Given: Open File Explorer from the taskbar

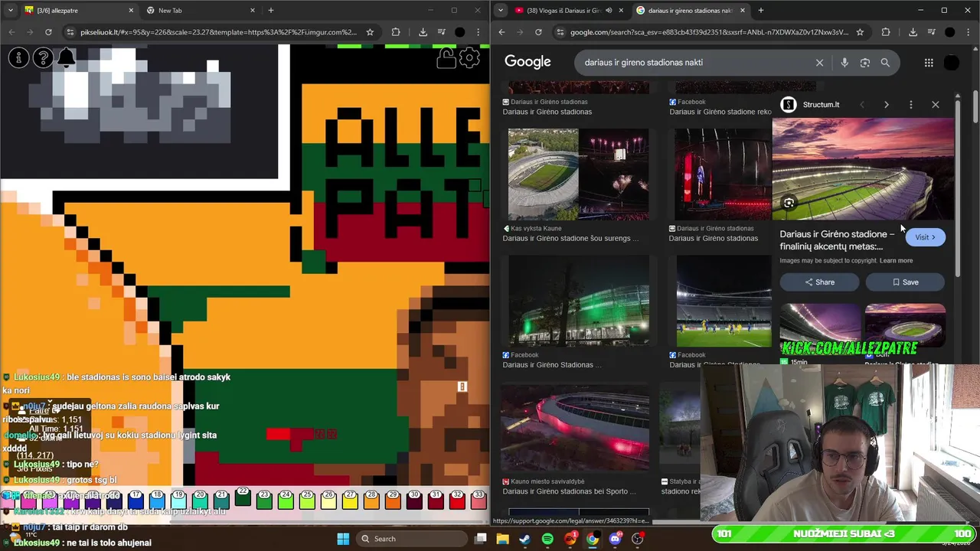Looking at the screenshot, I should 502,539.
